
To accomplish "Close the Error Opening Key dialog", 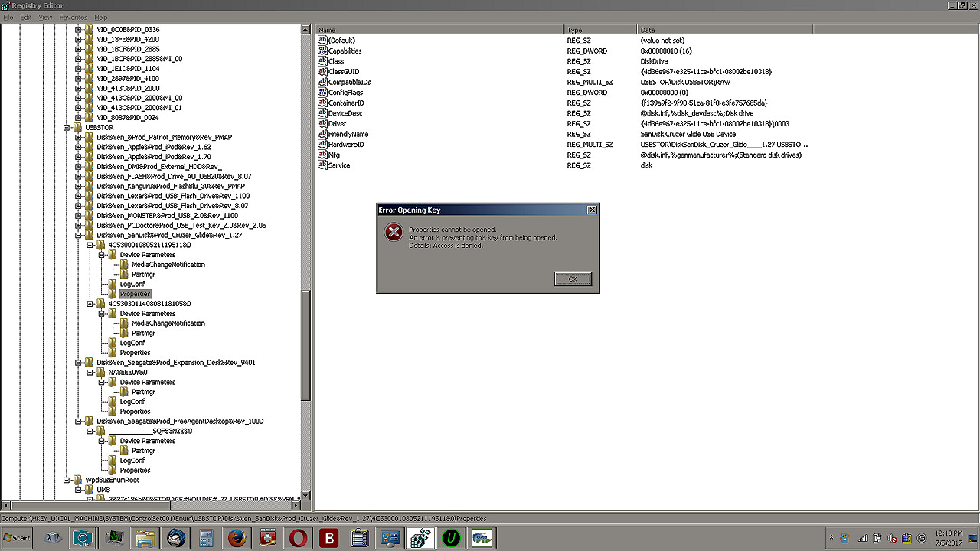I will coord(592,210).
